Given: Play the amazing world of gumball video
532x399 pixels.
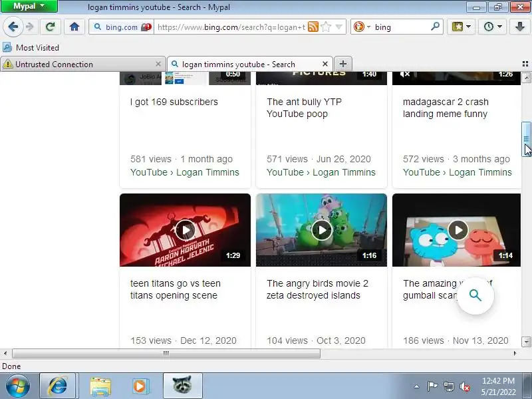Looking at the screenshot, I should (x=458, y=230).
